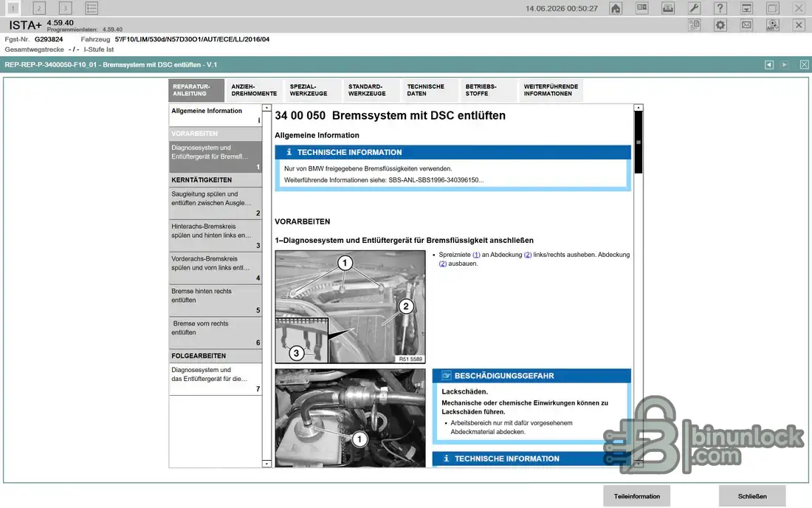Go to the home screen icon

pos(616,8)
